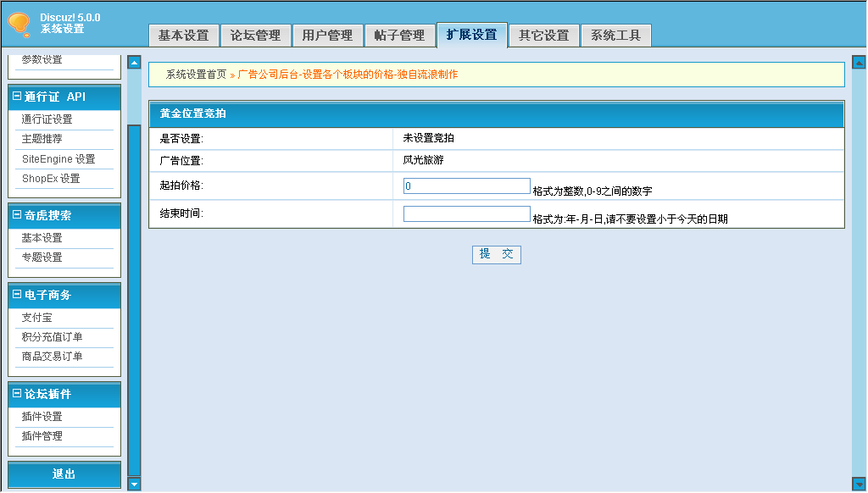868x493 pixels.
Task: Collapse the 通行证 API sidebar section
Action: pos(17,97)
